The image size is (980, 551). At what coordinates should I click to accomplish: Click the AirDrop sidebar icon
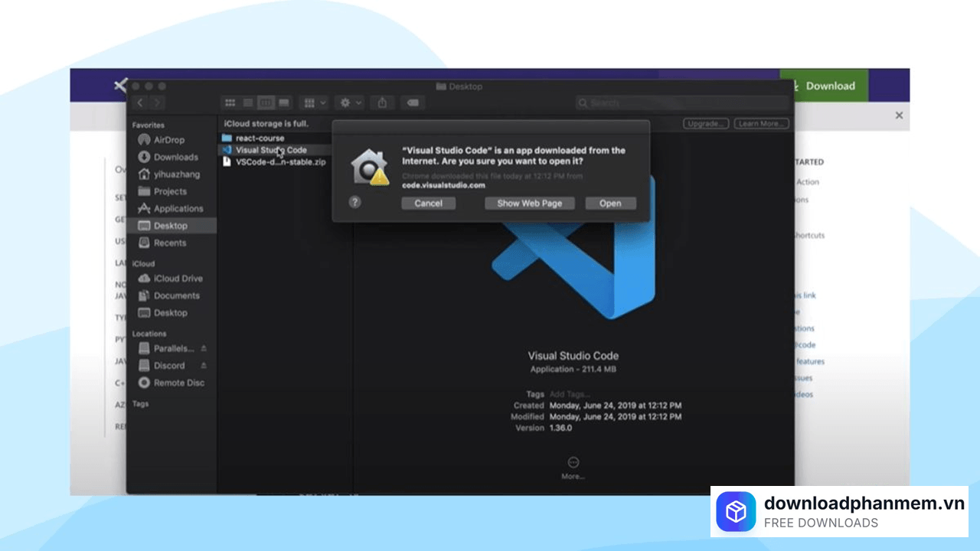(144, 140)
